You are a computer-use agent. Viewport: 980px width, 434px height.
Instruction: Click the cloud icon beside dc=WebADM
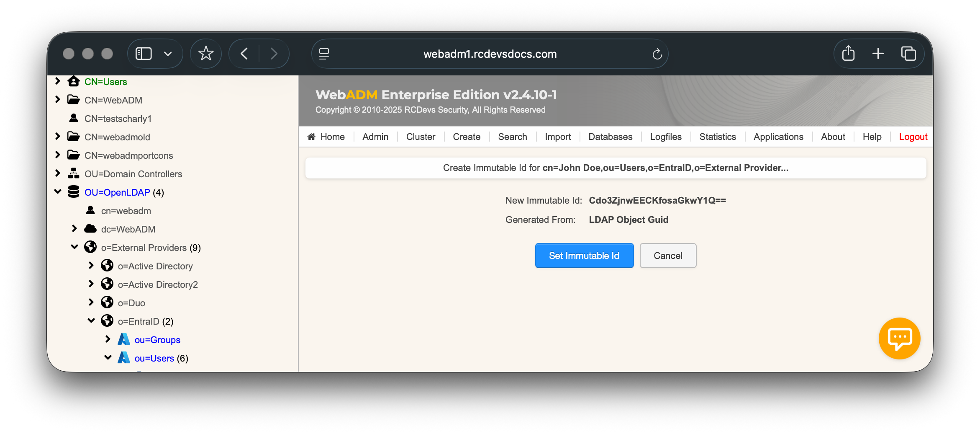tap(90, 229)
